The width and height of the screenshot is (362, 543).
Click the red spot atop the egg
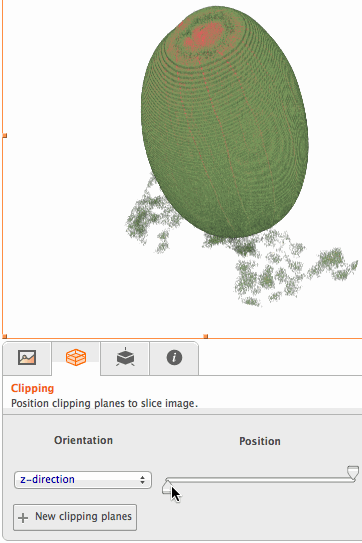[x=203, y=35]
